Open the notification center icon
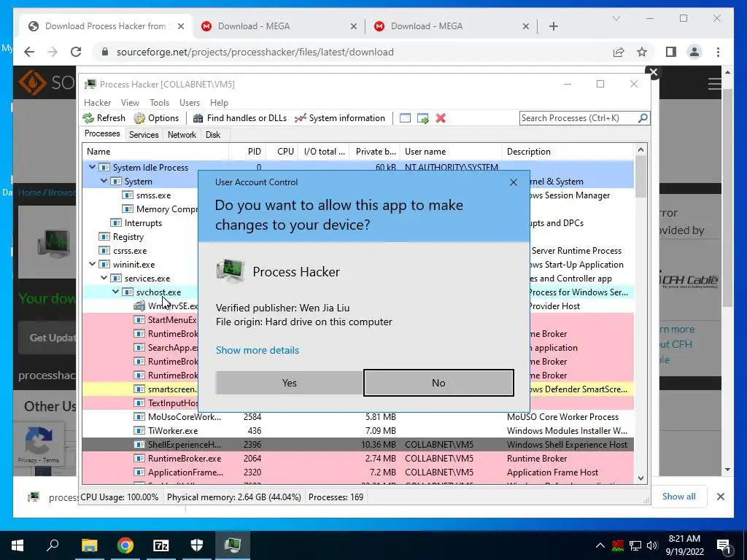Viewport: 747px width, 560px height. click(x=724, y=545)
